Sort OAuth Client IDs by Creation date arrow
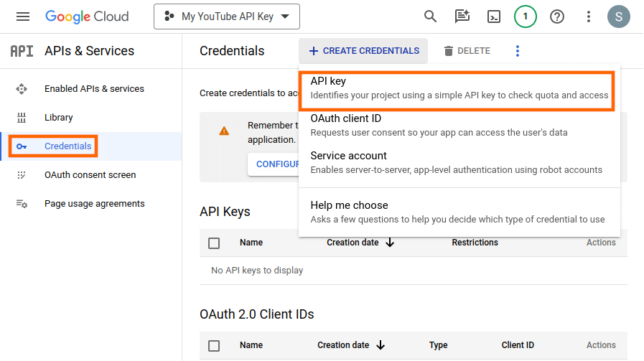 (x=381, y=345)
